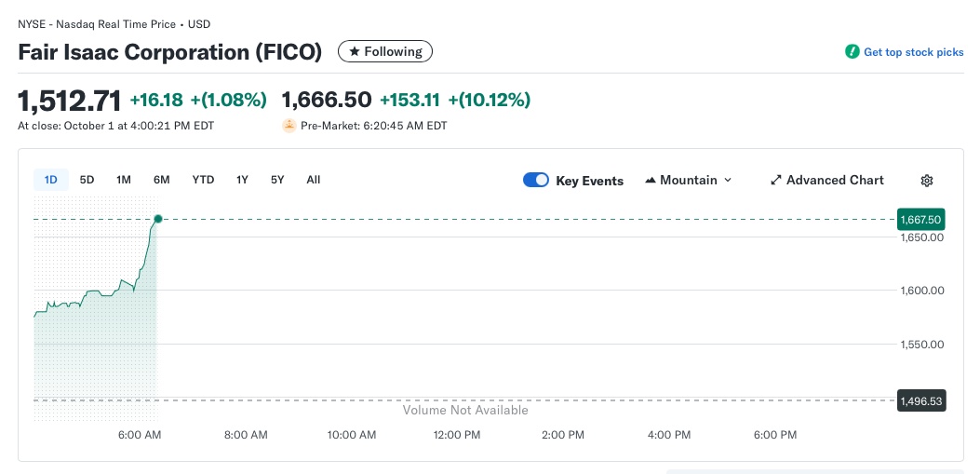Viewport: 980px width, 474px height.
Task: Click the pre-market sunrise icon
Action: pos(289,126)
